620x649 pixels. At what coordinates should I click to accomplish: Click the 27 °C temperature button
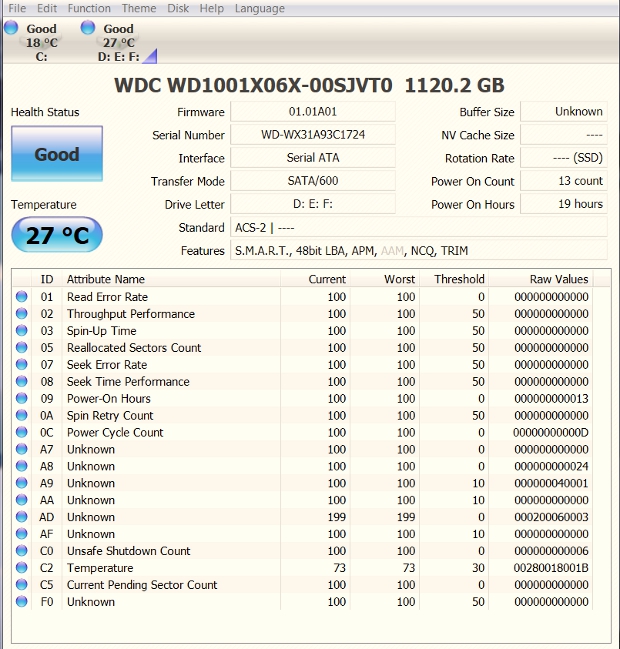pyautogui.click(x=57, y=236)
